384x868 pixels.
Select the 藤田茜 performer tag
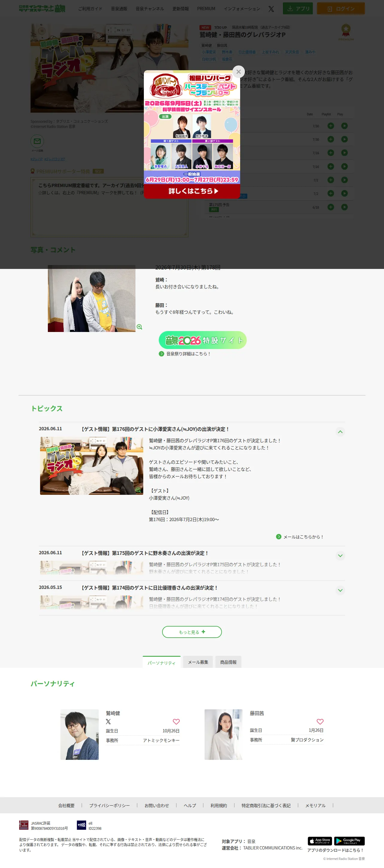coord(222,45)
